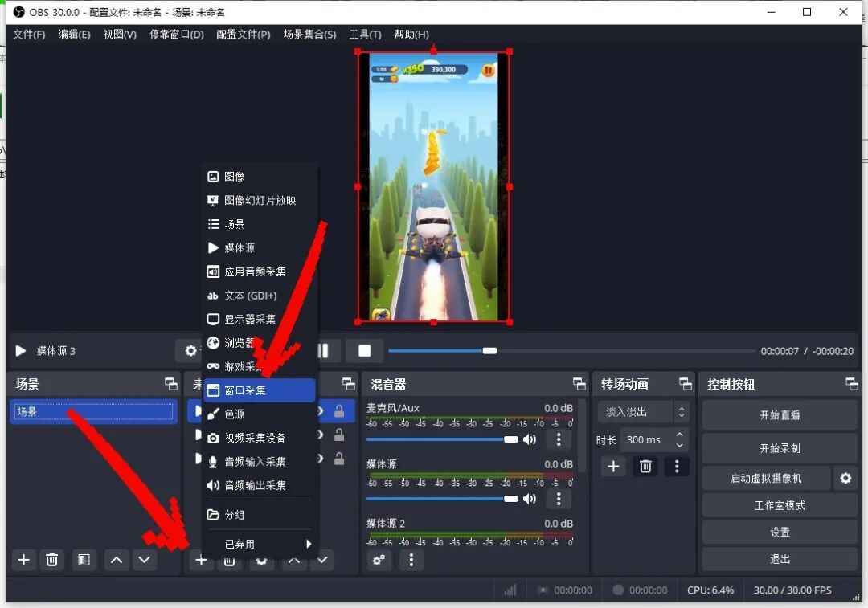Move source down with arrow icon

[322, 561]
